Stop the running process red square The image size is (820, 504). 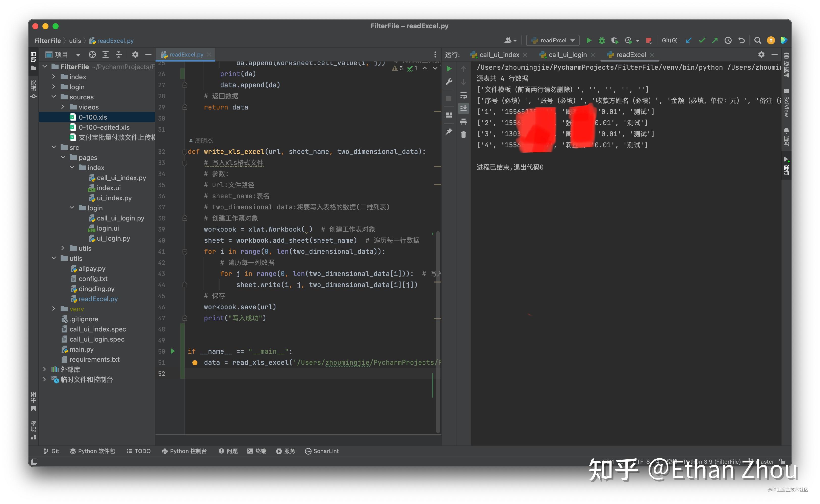[649, 40]
